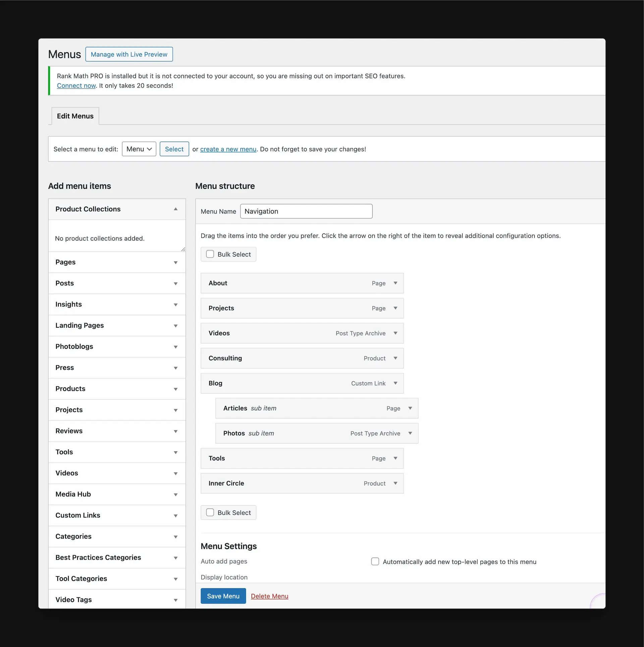Focus the Menu Name input field
644x647 pixels.
[306, 211]
